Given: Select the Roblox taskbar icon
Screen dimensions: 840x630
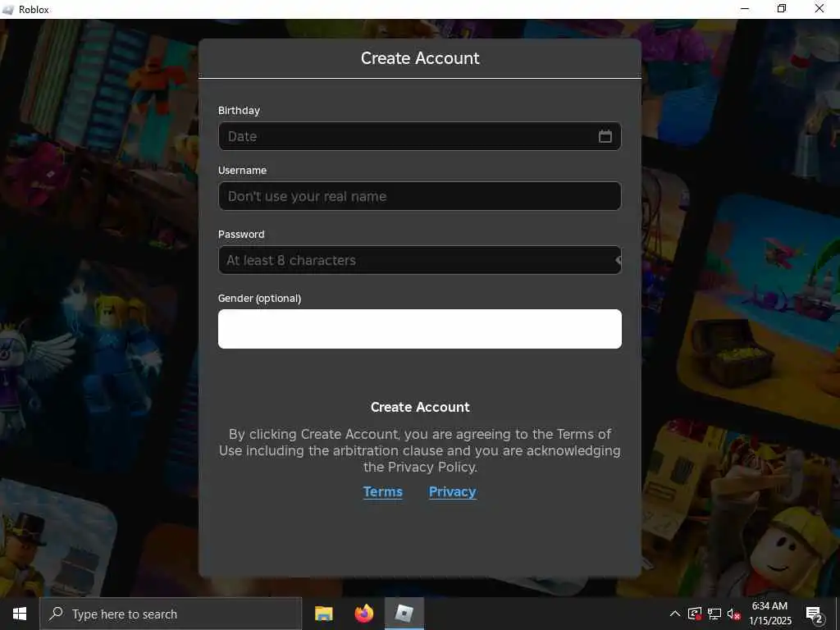Looking at the screenshot, I should coord(404,614).
